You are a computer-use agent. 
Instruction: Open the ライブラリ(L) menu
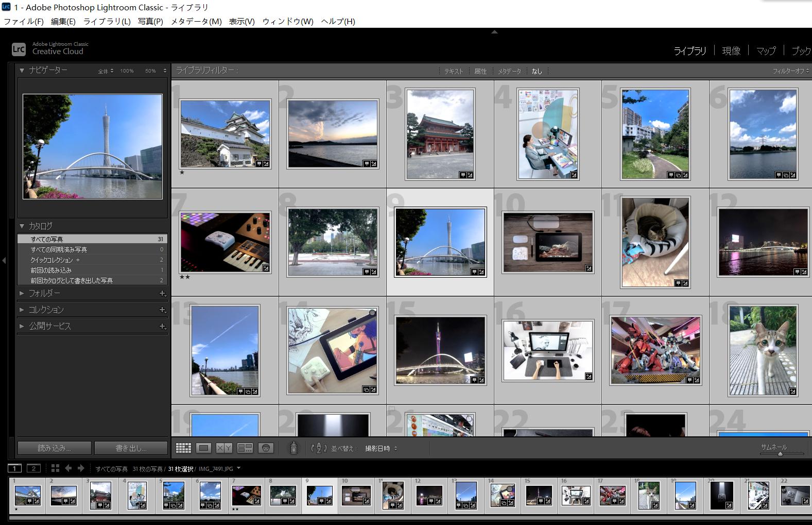[x=107, y=21]
